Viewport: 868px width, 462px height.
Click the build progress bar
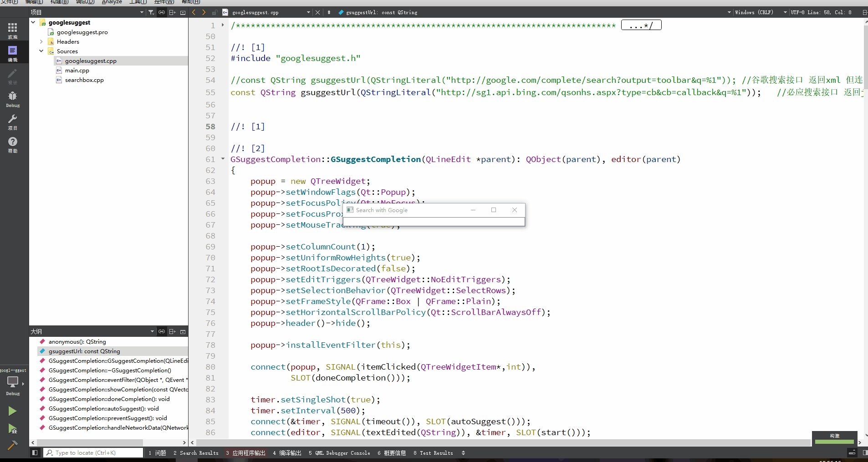point(834,442)
